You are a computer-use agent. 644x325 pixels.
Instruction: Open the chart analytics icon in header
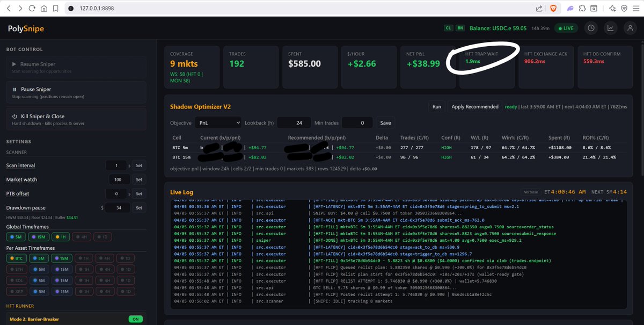tap(611, 28)
